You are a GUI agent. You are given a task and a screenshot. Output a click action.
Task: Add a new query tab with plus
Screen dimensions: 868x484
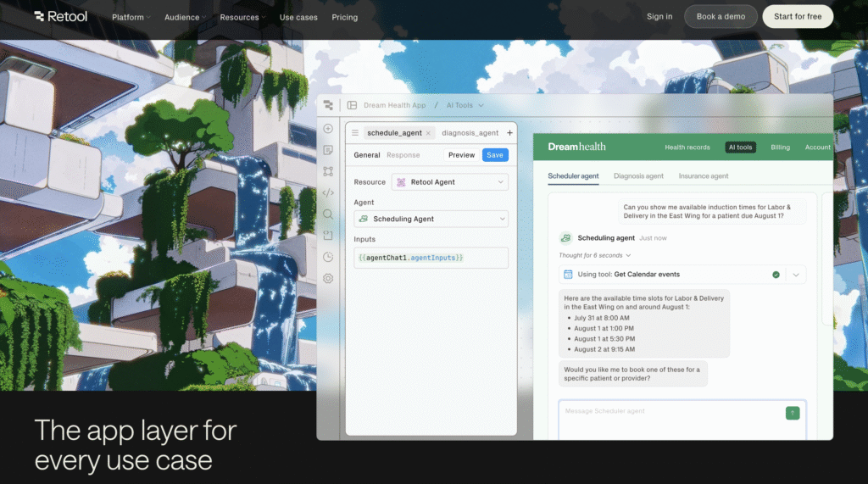point(509,133)
